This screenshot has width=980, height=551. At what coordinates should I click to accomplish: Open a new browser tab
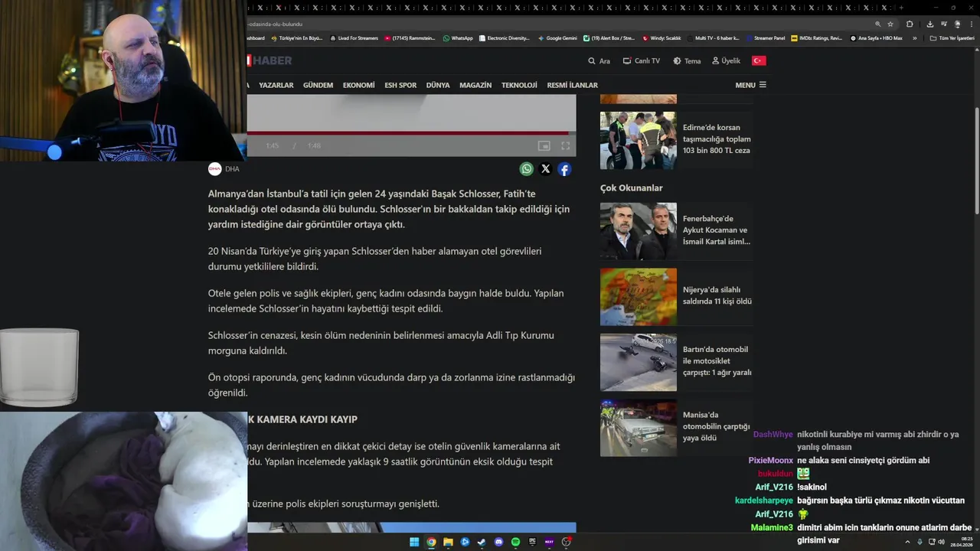tap(901, 8)
